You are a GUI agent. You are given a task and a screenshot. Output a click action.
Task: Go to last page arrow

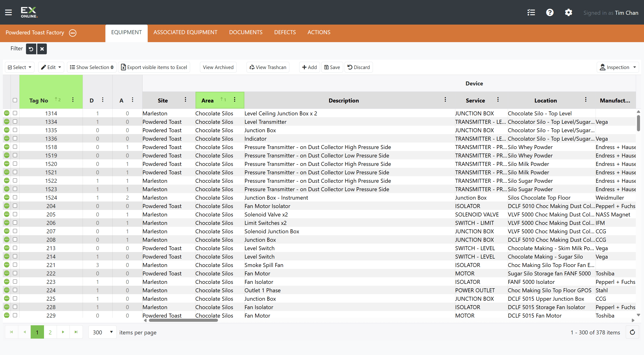pyautogui.click(x=76, y=332)
